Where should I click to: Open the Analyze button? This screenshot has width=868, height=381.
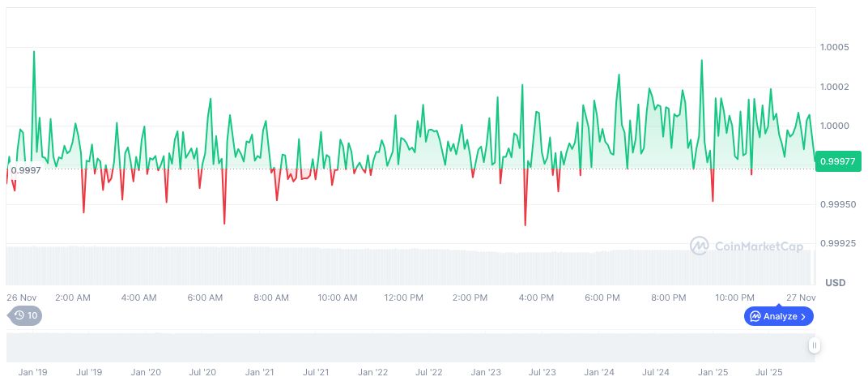(778, 316)
